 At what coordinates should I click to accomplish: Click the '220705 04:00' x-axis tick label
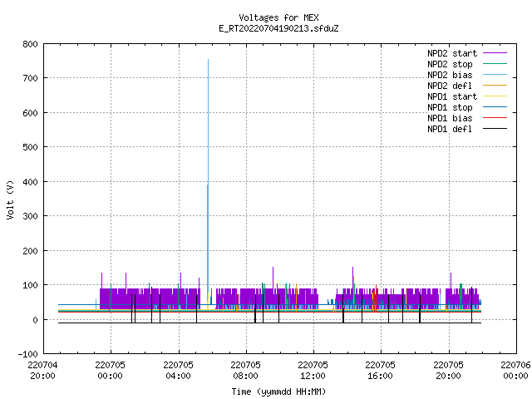tap(178, 371)
